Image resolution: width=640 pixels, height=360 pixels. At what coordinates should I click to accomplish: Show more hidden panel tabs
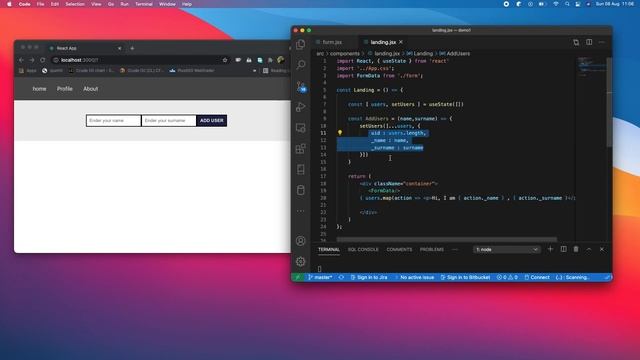click(455, 249)
